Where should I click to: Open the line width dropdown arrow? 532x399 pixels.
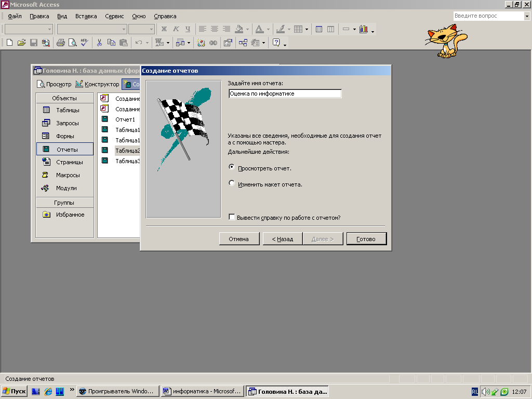point(354,29)
